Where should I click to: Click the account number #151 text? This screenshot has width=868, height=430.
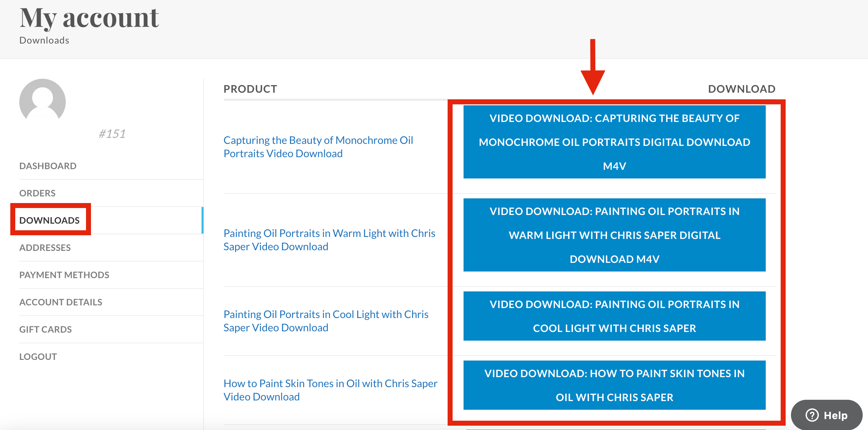pyautogui.click(x=112, y=134)
